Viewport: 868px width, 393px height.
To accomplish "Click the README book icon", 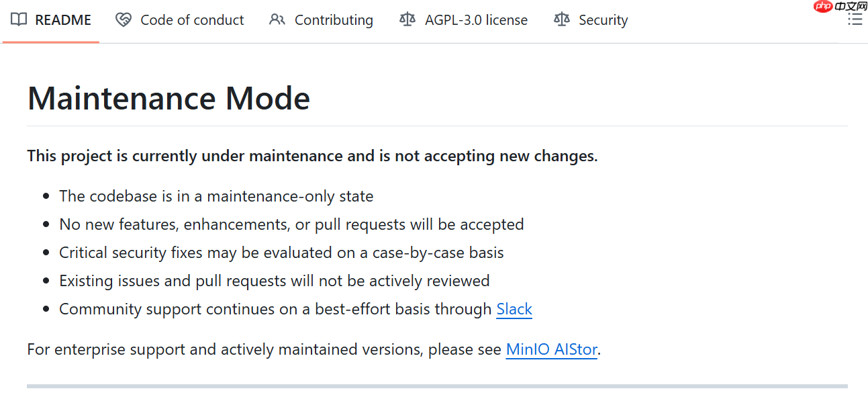I will [19, 19].
